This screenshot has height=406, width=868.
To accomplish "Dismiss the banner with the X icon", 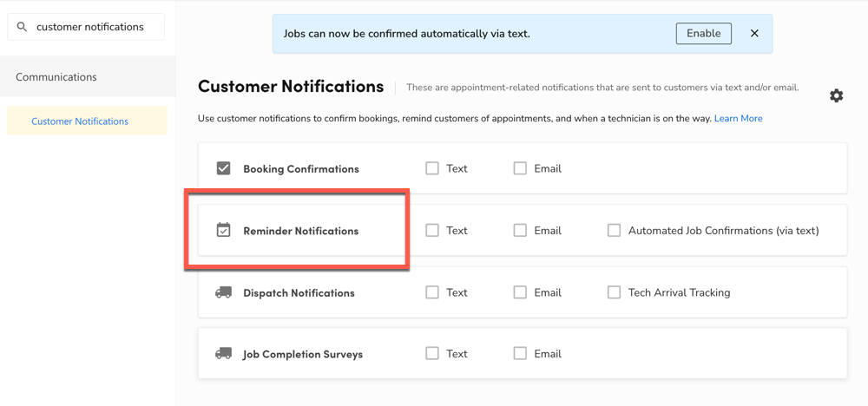I will tap(754, 33).
